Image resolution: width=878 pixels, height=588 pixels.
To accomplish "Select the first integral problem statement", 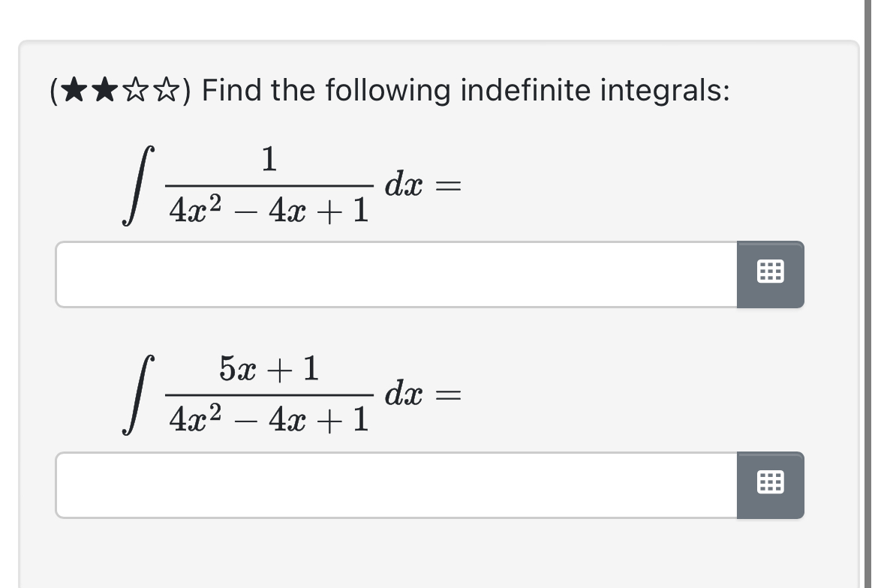I will coord(263,184).
